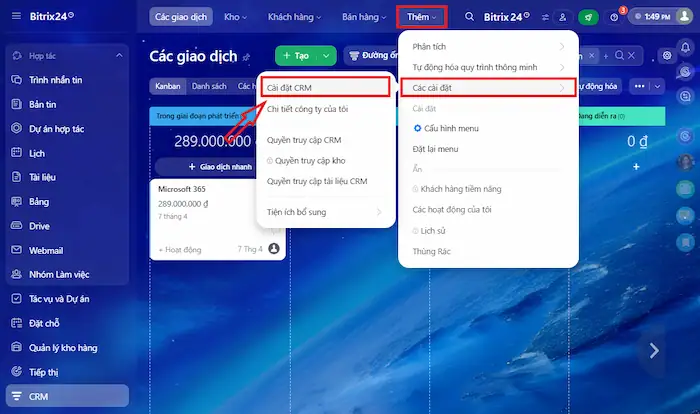Click the Bitrix24 logo in sidebar header
Image resolution: width=700 pixels, height=414 pixels.
[52, 17]
